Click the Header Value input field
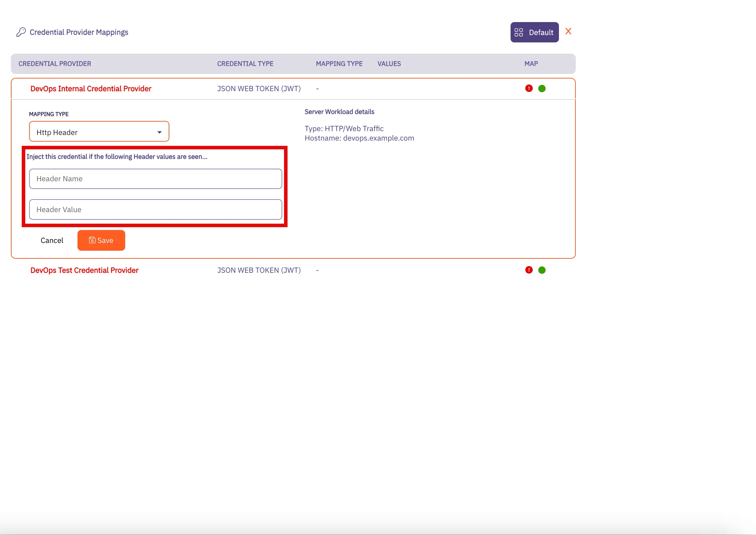 155,210
